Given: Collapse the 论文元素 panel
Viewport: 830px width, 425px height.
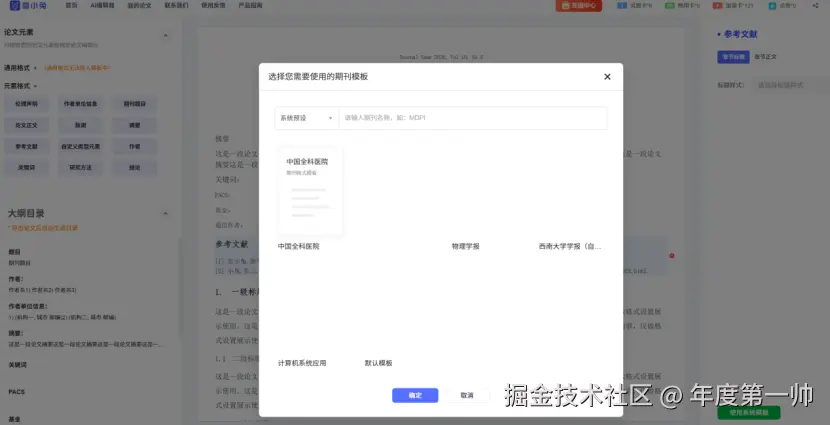Looking at the screenshot, I should click(x=165, y=35).
